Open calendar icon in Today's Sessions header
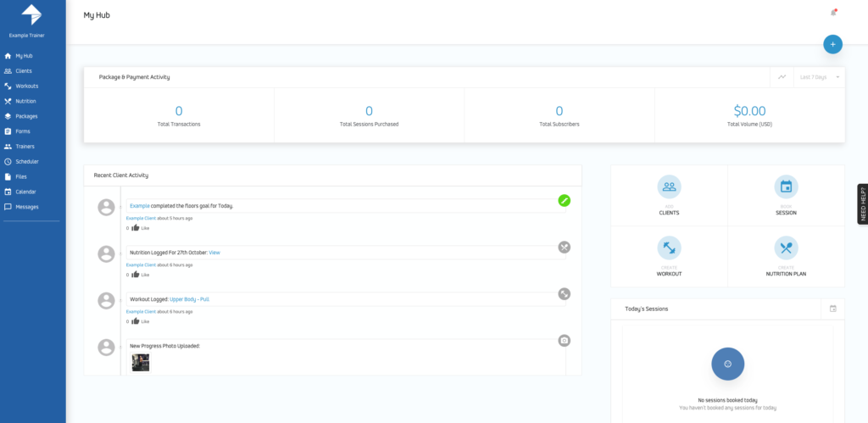The height and width of the screenshot is (423, 868). (x=833, y=309)
